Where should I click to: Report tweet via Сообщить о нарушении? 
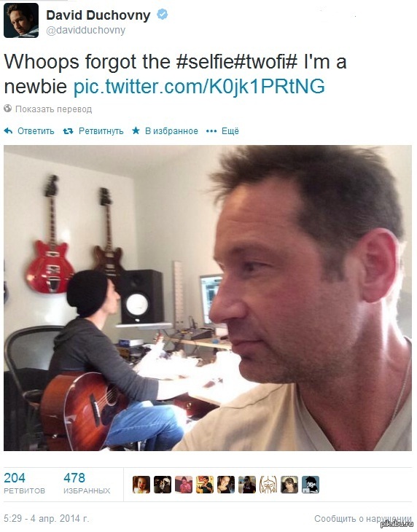coord(363,519)
